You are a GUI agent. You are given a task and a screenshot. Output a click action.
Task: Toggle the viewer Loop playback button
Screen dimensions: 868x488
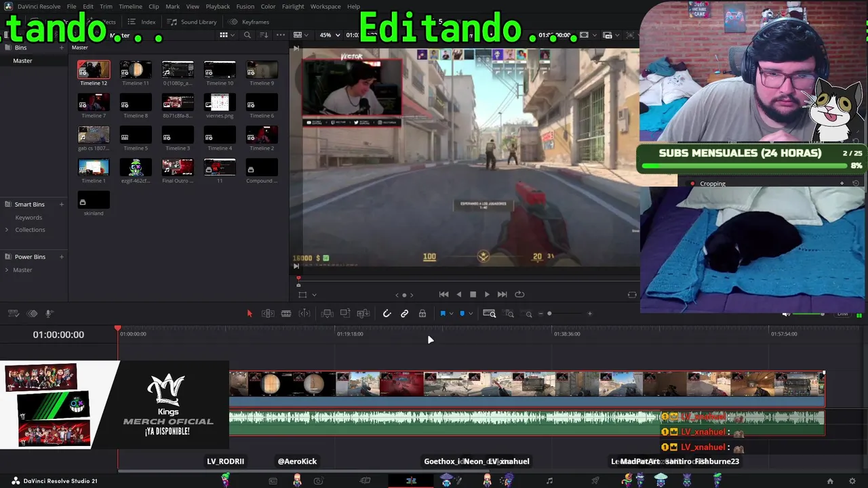tap(519, 294)
